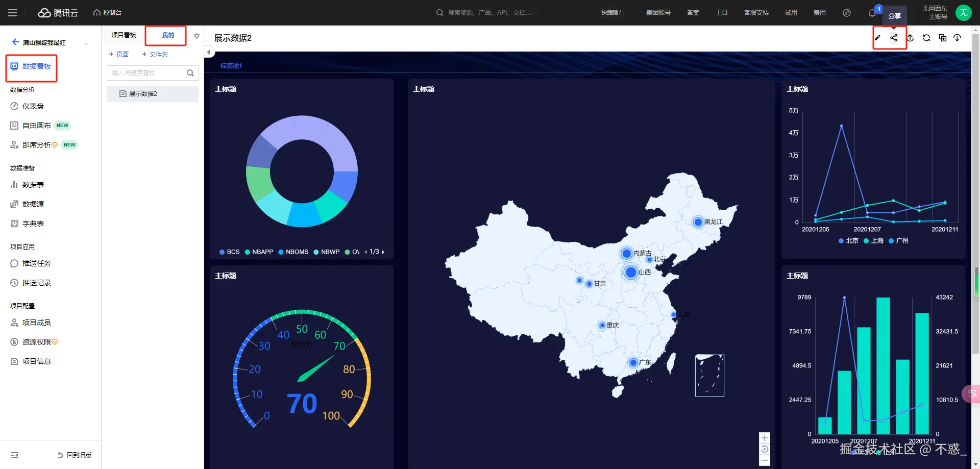Screen dimensions: 980x469
Task: Click the copy dashboard icon
Action: coord(943,38)
